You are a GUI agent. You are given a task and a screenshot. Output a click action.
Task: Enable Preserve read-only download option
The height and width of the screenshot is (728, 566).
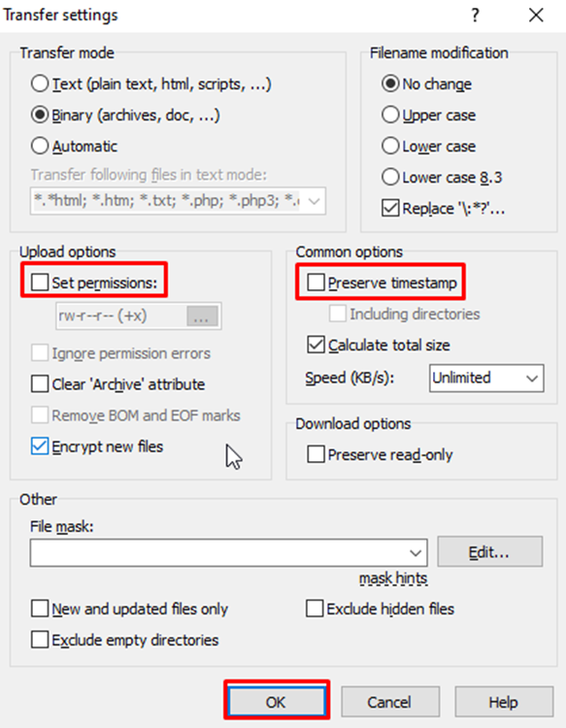[x=316, y=454]
